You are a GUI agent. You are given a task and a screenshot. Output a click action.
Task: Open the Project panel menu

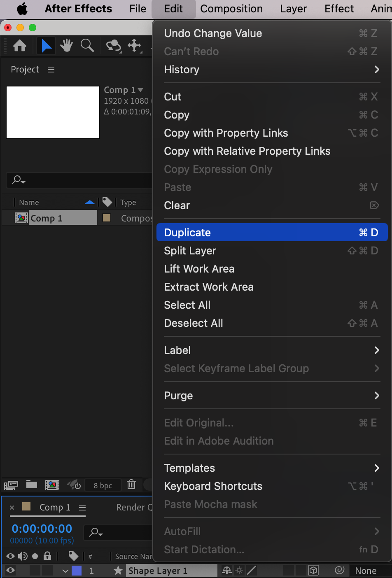pyautogui.click(x=51, y=70)
